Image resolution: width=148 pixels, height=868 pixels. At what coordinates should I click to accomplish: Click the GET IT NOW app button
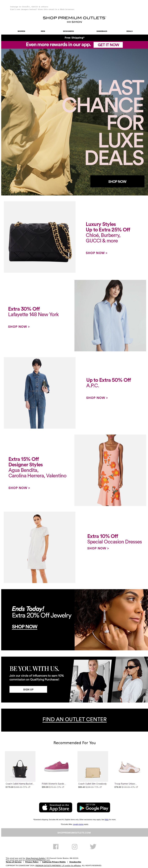(x=108, y=45)
